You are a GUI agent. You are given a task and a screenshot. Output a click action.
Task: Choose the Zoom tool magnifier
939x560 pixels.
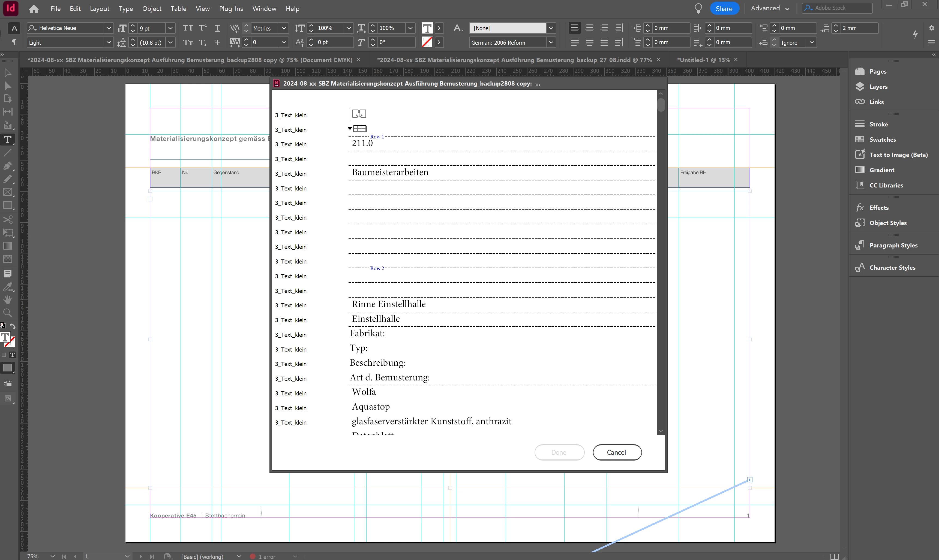(x=8, y=313)
